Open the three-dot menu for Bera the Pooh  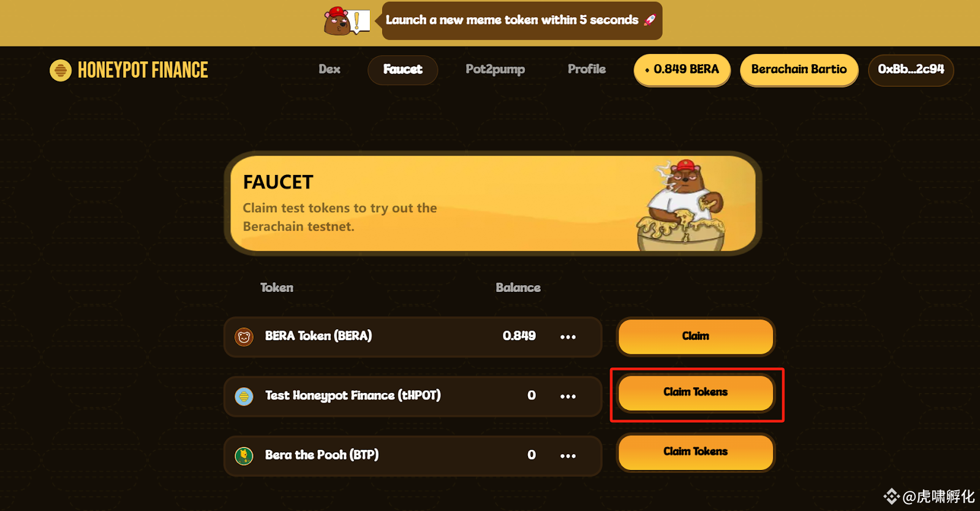tap(568, 456)
